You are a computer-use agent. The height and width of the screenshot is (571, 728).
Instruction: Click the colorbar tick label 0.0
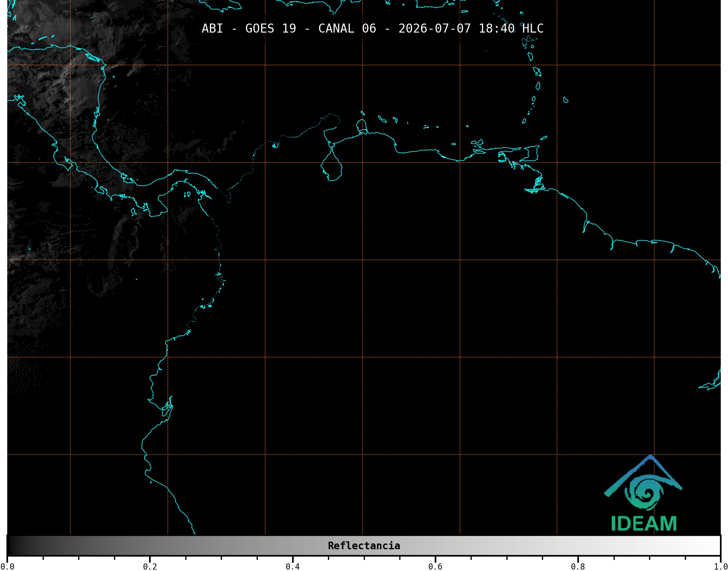coord(7,567)
